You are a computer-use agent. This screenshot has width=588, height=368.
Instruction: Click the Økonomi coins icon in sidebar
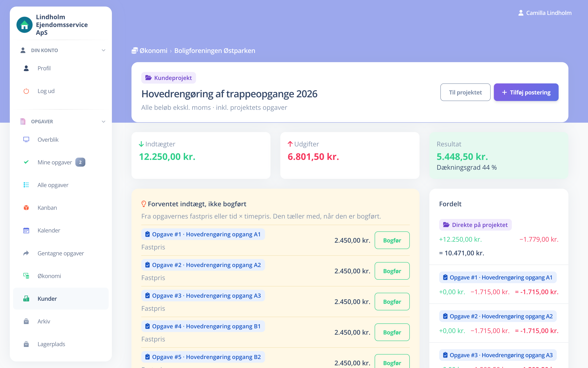coord(26,276)
